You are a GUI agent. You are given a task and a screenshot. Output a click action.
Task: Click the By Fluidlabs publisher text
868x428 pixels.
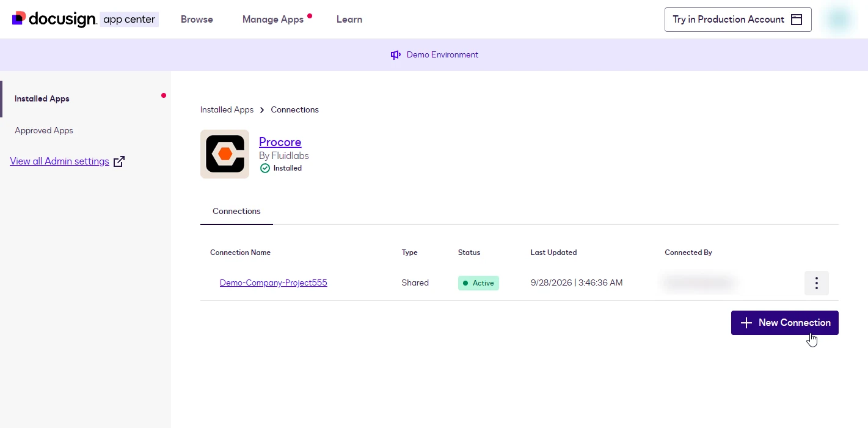click(x=284, y=156)
